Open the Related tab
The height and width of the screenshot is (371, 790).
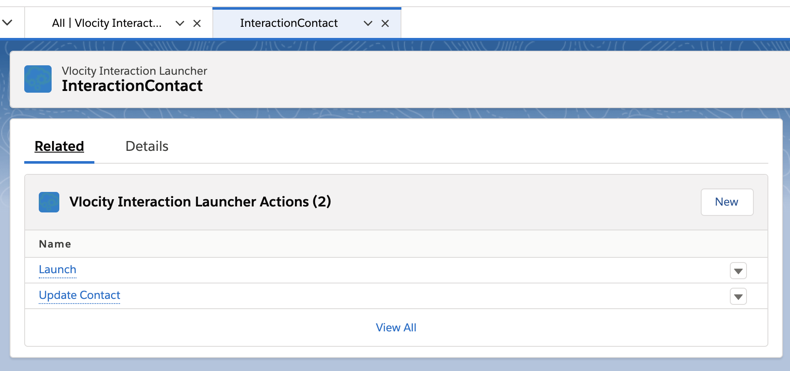(59, 146)
